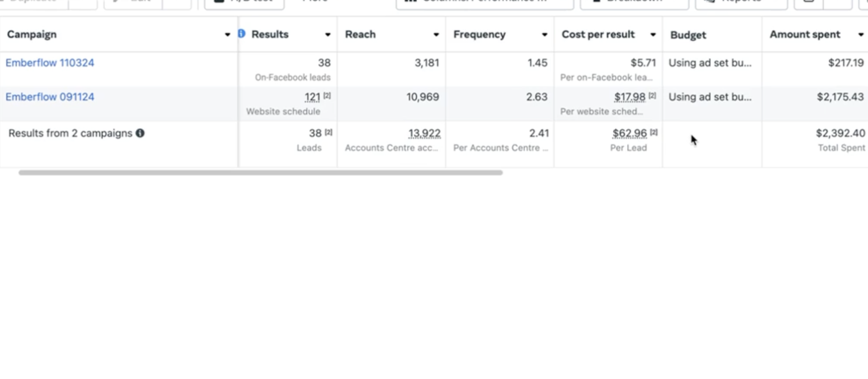This screenshot has height=379, width=868.
Task: Open the Reach column dropdown arrow
Action: (x=436, y=34)
